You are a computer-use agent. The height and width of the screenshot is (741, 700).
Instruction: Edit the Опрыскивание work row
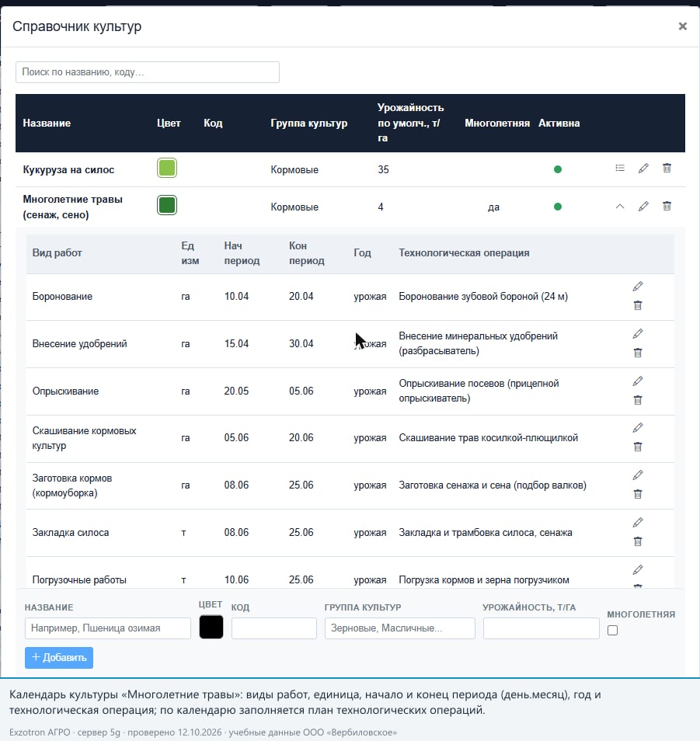tap(638, 381)
